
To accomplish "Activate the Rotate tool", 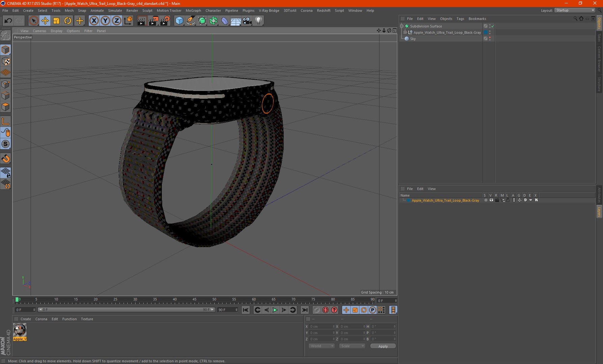I will pyautogui.click(x=68, y=21).
